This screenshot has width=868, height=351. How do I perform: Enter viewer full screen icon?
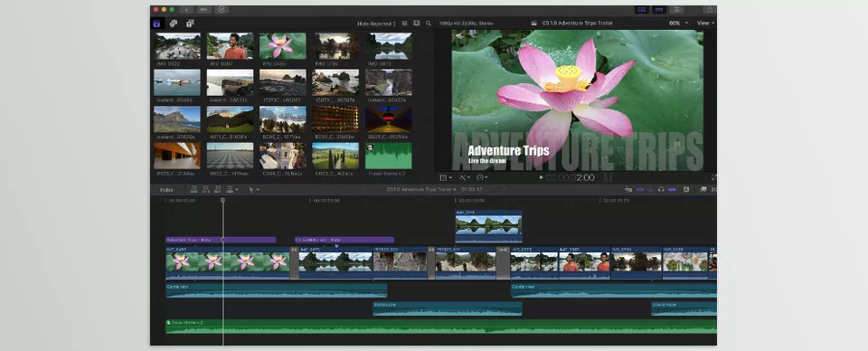(x=714, y=177)
